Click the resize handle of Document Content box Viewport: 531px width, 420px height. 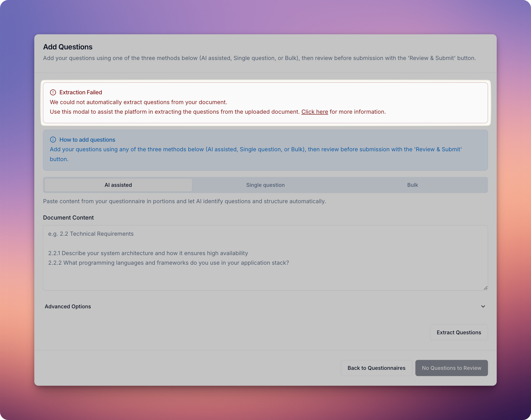(x=485, y=288)
